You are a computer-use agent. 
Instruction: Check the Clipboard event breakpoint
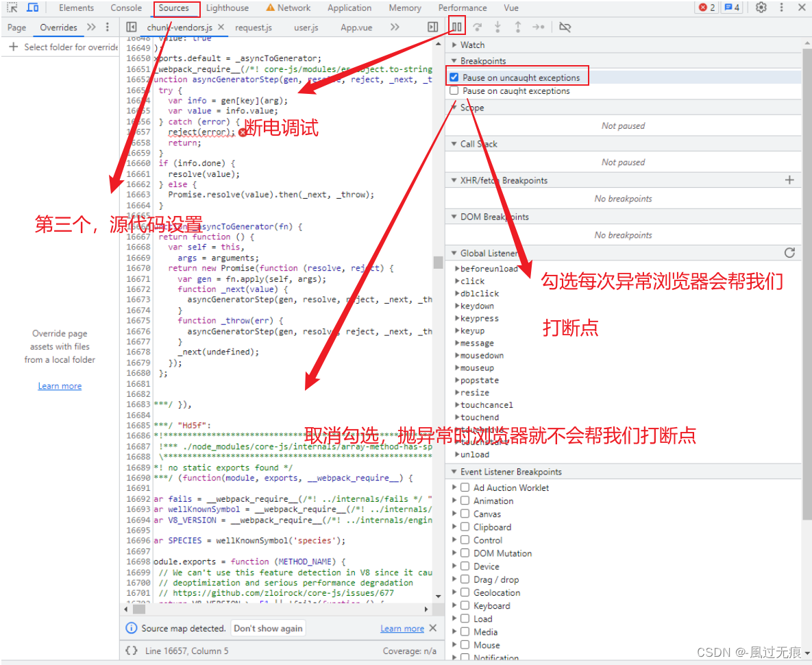click(465, 527)
